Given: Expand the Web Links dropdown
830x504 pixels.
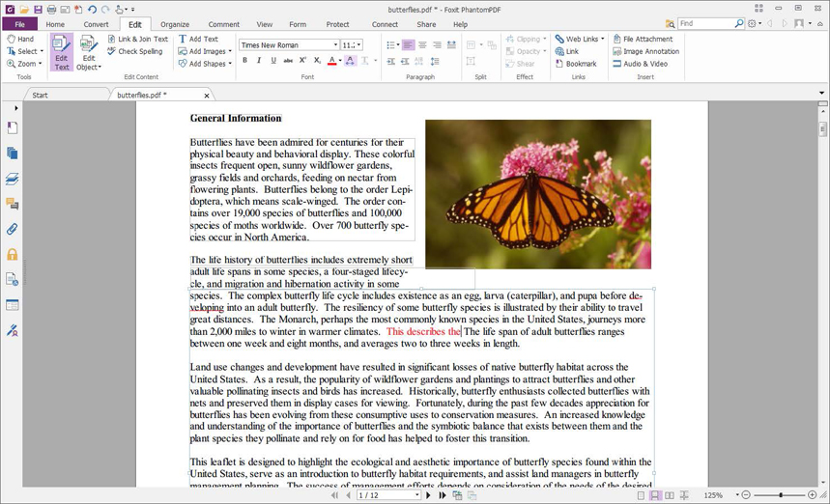Looking at the screenshot, I should [602, 39].
